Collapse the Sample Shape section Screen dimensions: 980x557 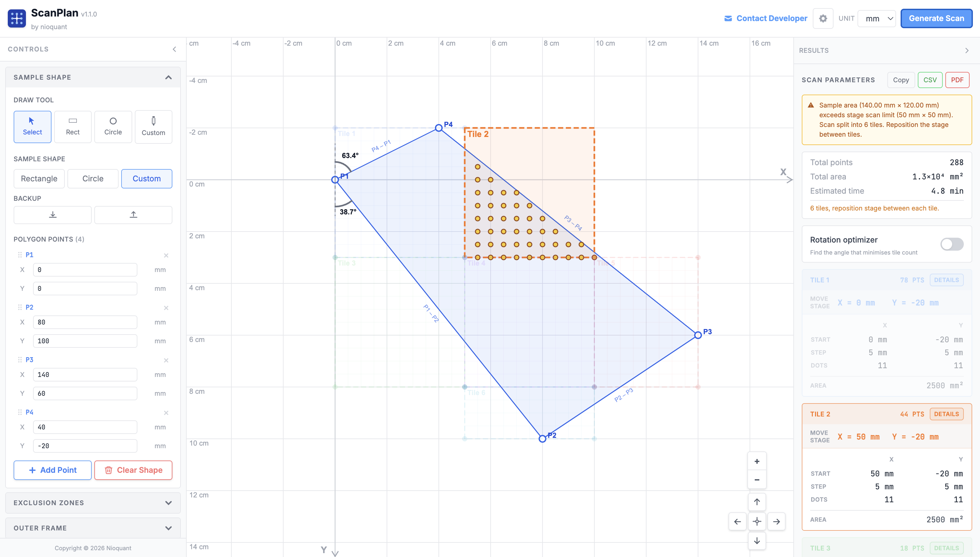tap(93, 77)
